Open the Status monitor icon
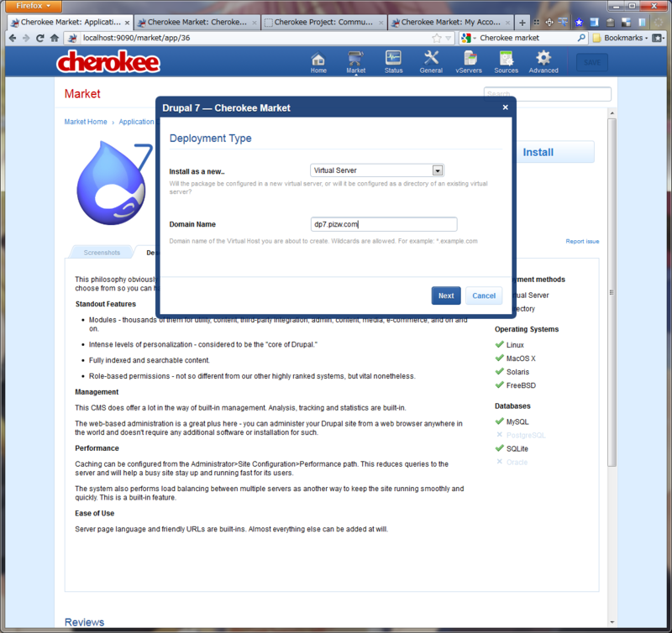 (x=393, y=61)
